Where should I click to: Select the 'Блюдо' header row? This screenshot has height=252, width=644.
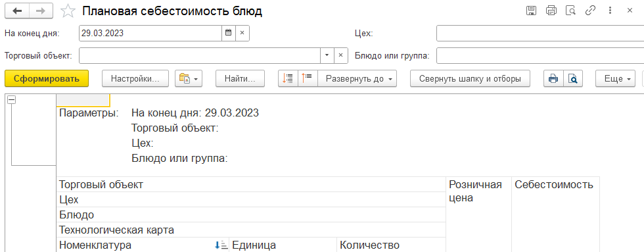[251, 214]
